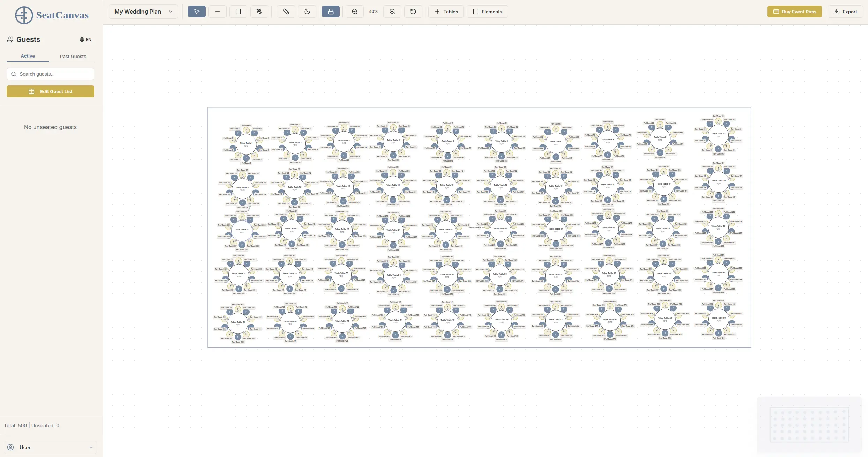
Task: Switch to the Active guests tab
Action: [x=28, y=56]
